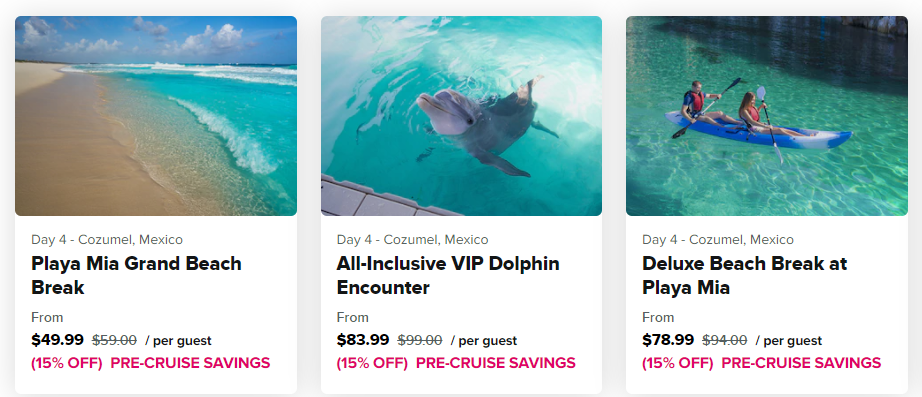The height and width of the screenshot is (397, 922).
Task: Click the $78.99 Deluxe Beach Break price
Action: point(668,340)
